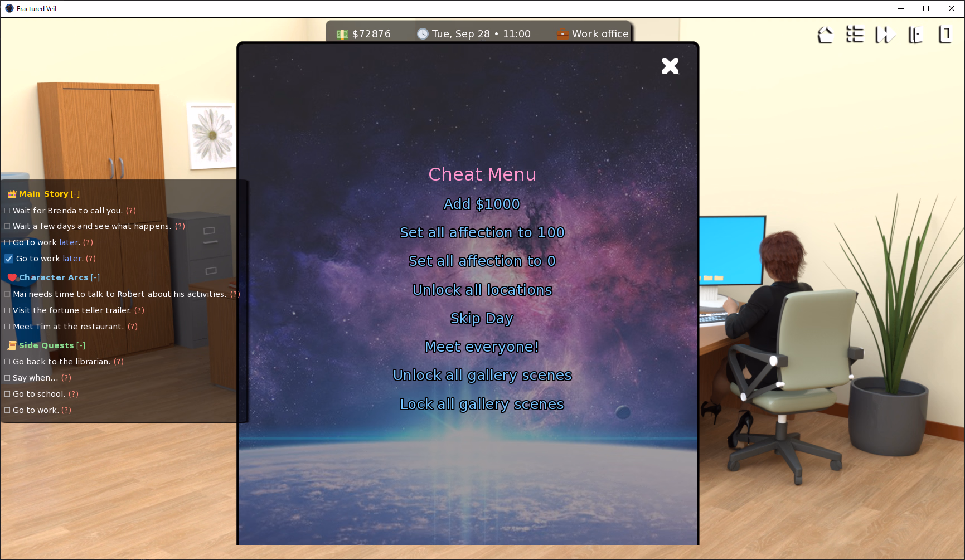Choose 'Unlock all gallery scenes'
The image size is (965, 560).
coord(482,376)
